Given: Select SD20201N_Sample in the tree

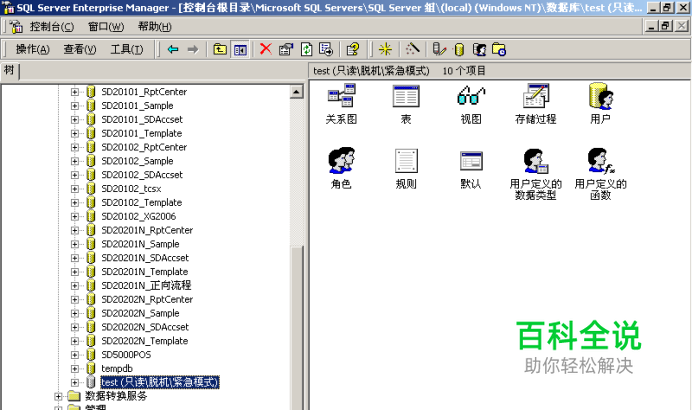Looking at the screenshot, I should click(140, 244).
